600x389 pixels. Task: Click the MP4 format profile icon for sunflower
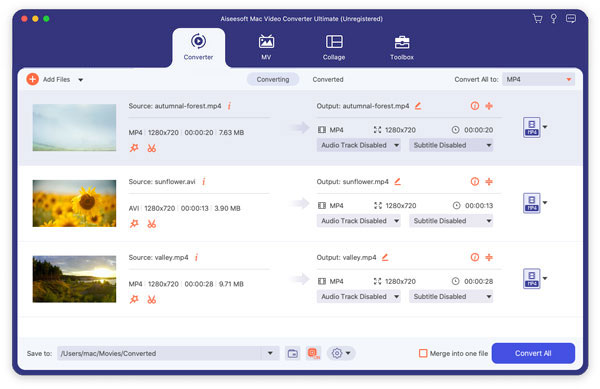[532, 203]
